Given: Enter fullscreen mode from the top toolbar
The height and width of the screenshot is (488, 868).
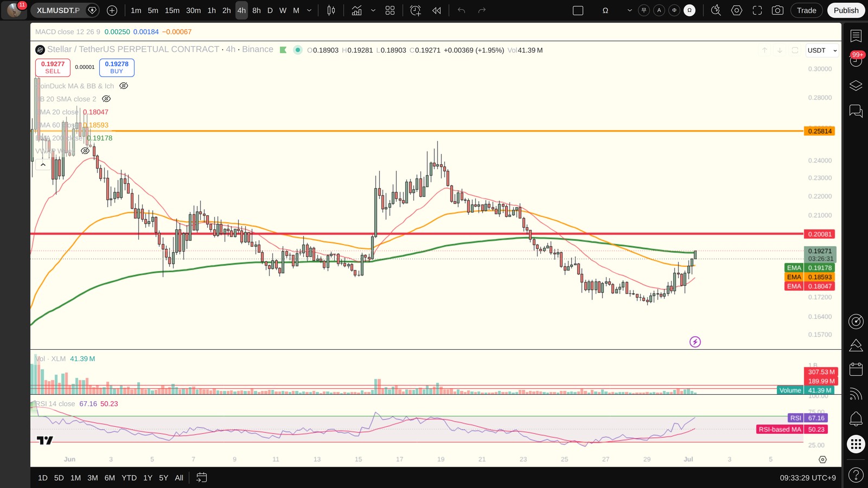Looking at the screenshot, I should coord(757,10).
